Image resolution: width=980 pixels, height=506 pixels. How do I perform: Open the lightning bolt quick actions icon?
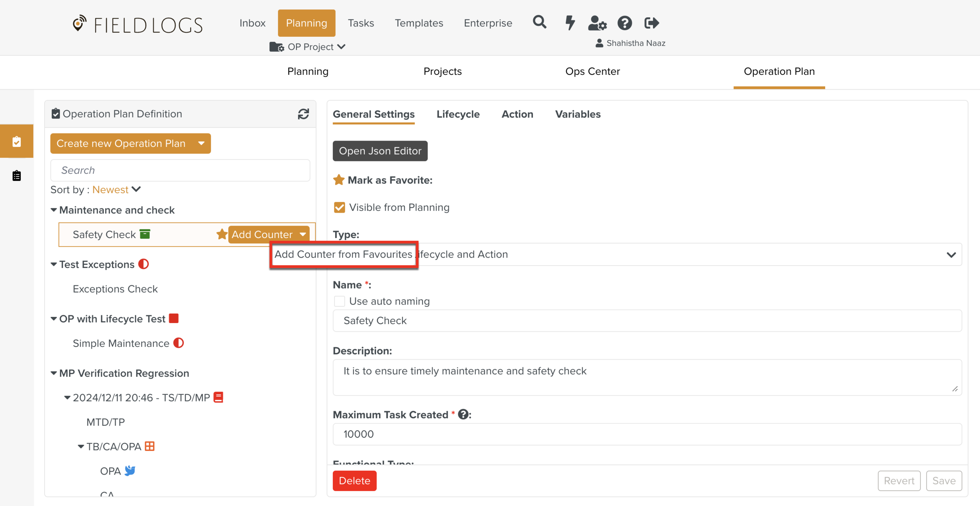coord(570,23)
